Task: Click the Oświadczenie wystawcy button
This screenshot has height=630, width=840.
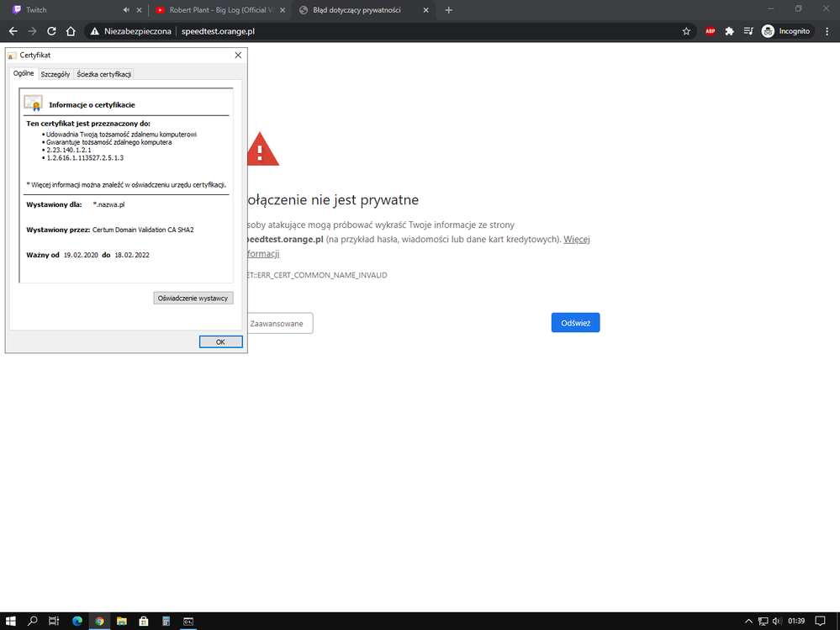Action: [193, 298]
